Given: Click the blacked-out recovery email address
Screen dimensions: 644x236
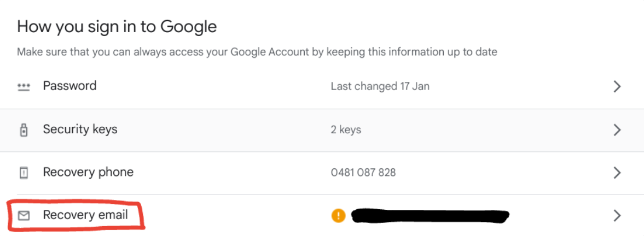Looking at the screenshot, I should click(x=430, y=216).
